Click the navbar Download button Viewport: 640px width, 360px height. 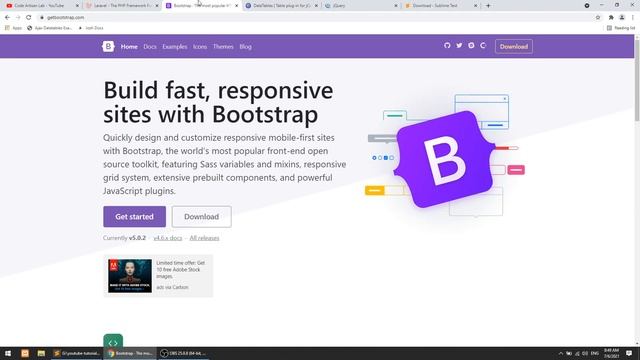[x=514, y=47]
